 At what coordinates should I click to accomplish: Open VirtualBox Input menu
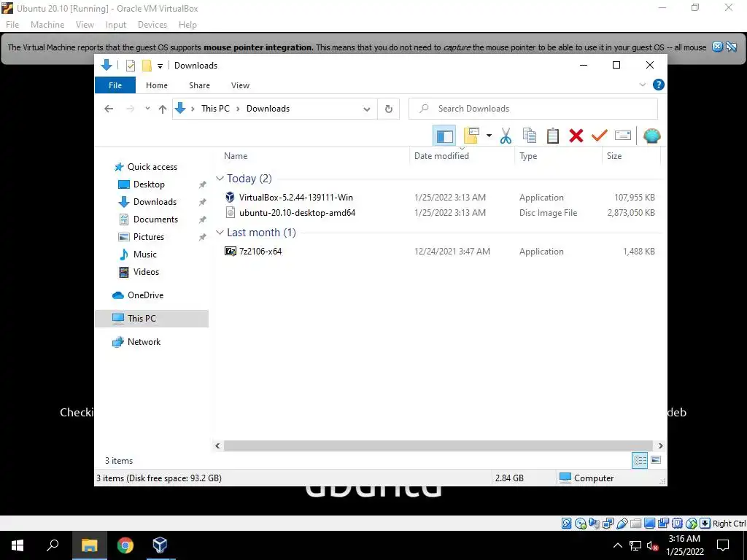[116, 25]
